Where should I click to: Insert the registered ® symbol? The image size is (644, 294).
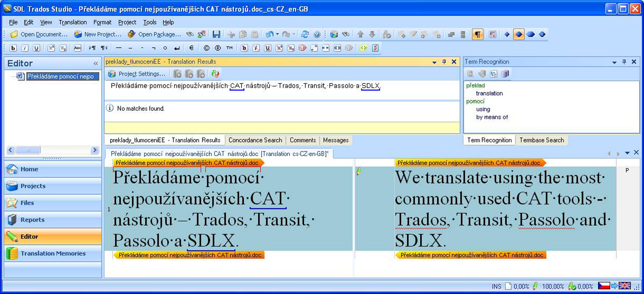[x=218, y=48]
